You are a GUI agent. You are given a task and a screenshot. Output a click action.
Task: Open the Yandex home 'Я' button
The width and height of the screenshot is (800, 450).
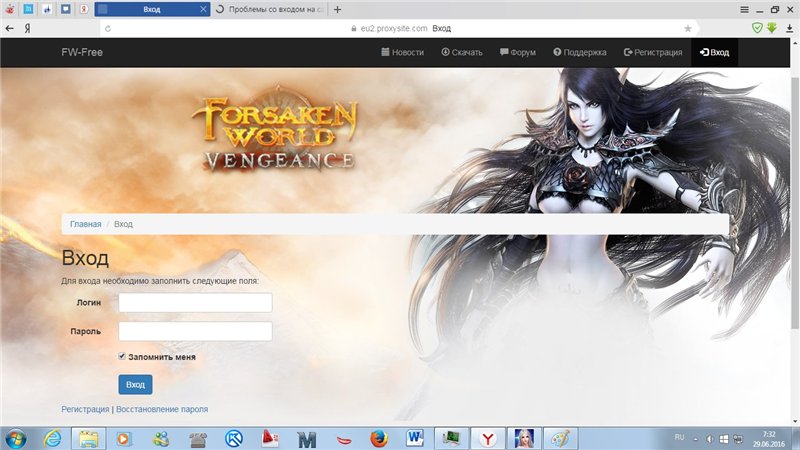click(x=28, y=29)
